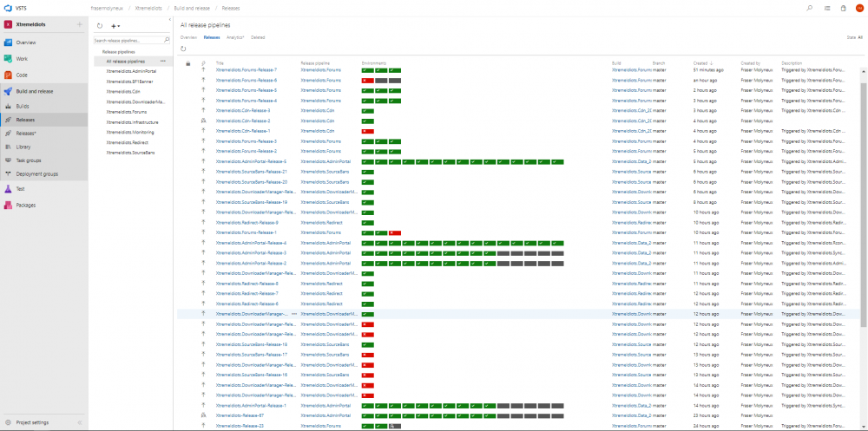The height and width of the screenshot is (431, 868).
Task: Open the Test hub flask icon
Action: point(8,188)
